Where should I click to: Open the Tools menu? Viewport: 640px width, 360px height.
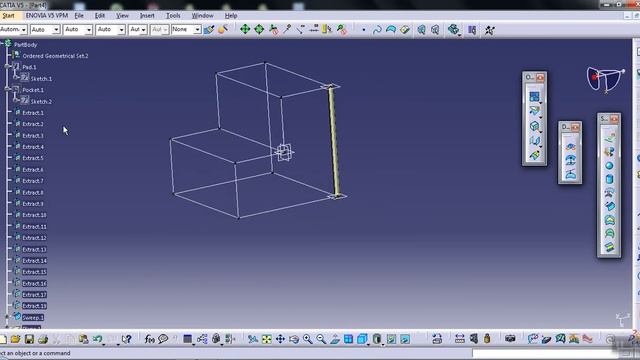pos(173,16)
